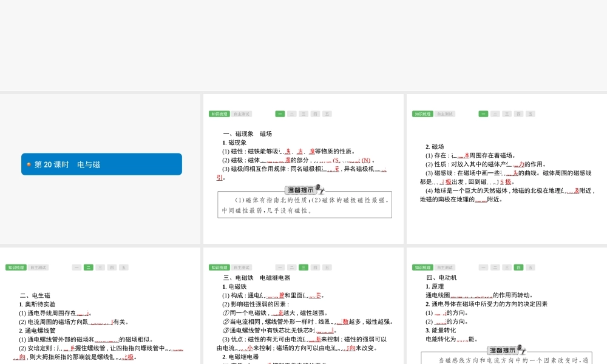
Task: Jump to section 三 from the 磁场 slide
Action: click(x=507, y=114)
